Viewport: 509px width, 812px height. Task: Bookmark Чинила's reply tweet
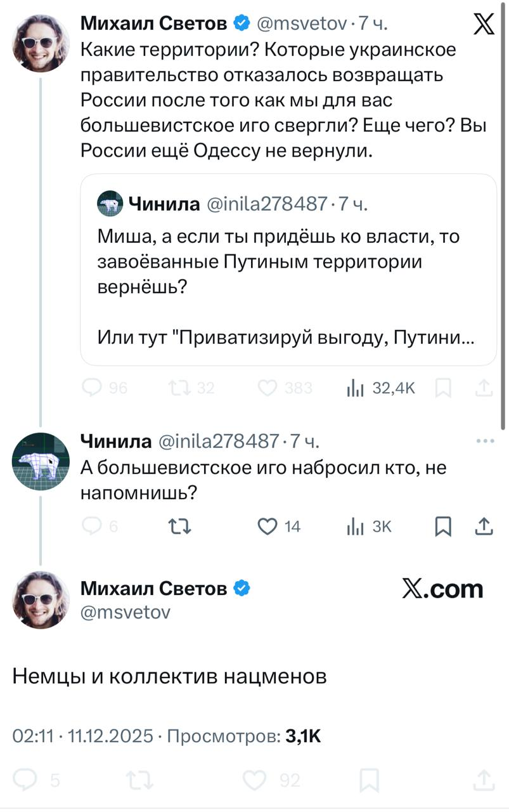coord(444,526)
